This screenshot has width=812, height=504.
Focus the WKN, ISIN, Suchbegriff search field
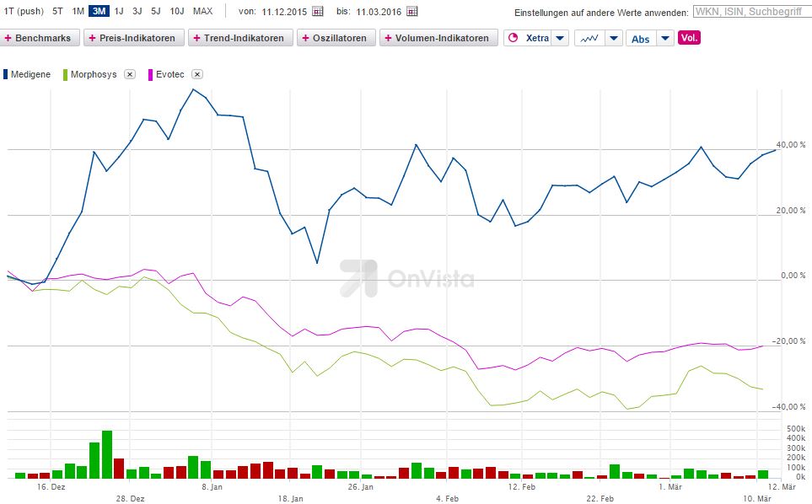click(752, 11)
